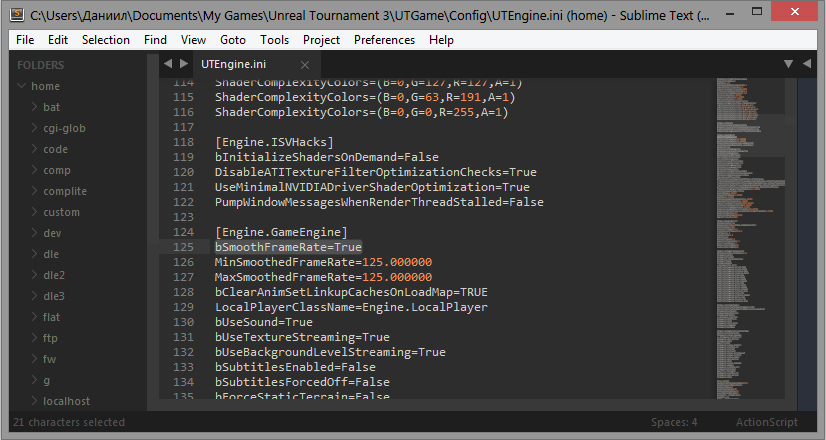The width and height of the screenshot is (826, 440).
Task: Click PumpWindowMessagesWhenRenderThreadStalled=False line
Action: point(379,202)
